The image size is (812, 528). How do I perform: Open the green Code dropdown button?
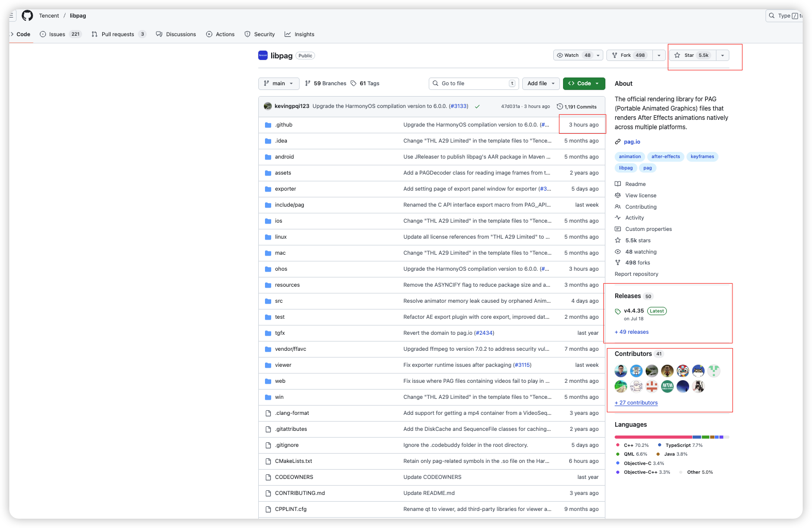click(584, 83)
